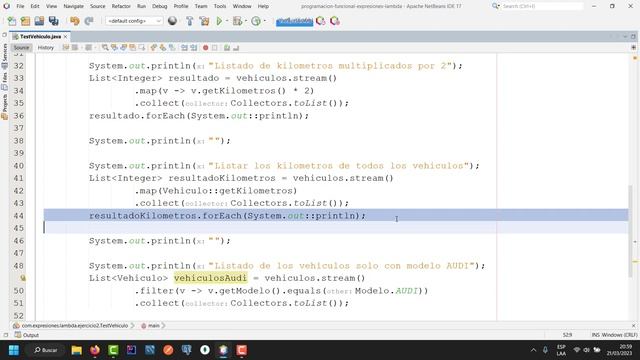Click the Next Bookmark icon

(x=163, y=48)
